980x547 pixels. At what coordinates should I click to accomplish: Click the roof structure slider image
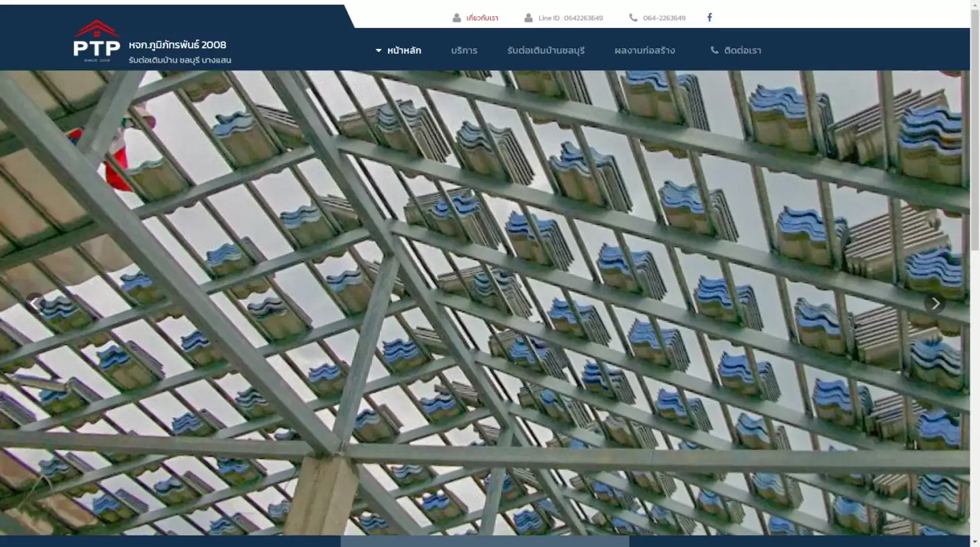click(x=485, y=303)
